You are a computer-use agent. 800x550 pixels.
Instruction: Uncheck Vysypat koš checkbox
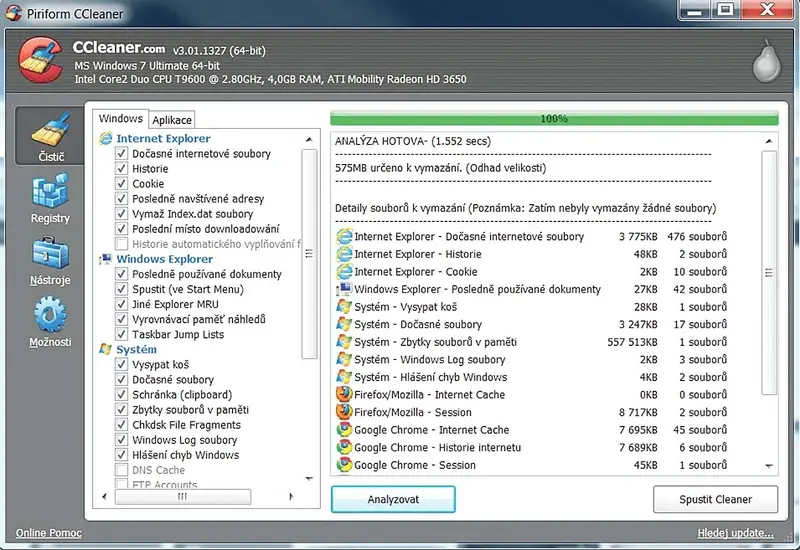[121, 364]
